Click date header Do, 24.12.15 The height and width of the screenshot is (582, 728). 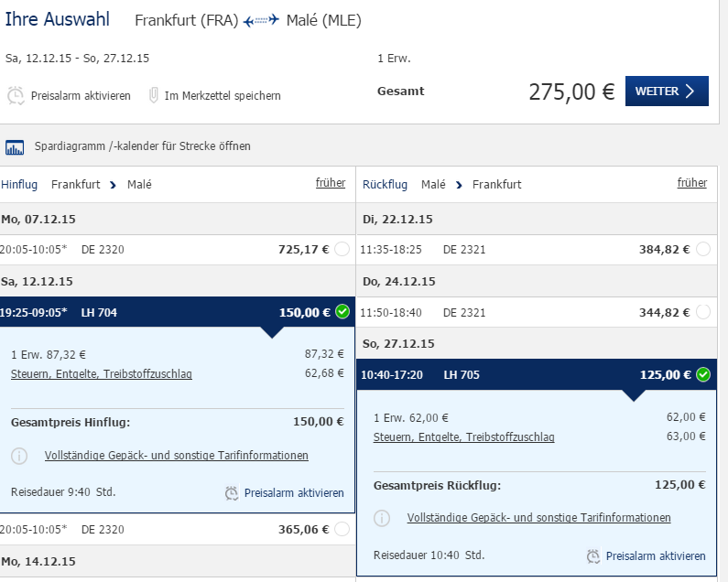coord(399,281)
